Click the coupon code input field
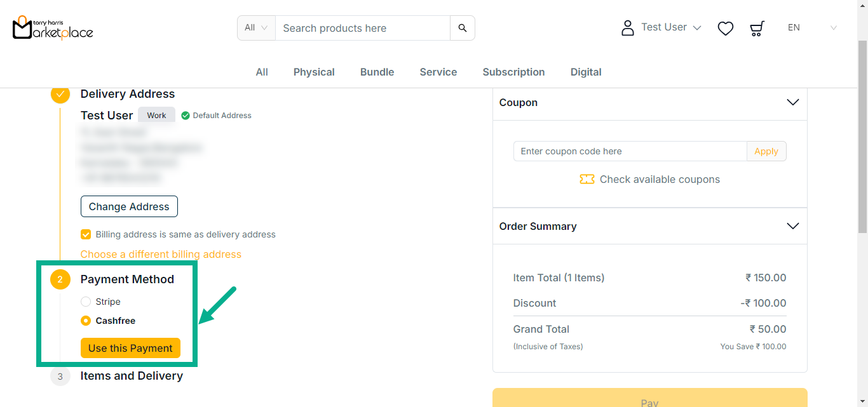 (x=630, y=151)
